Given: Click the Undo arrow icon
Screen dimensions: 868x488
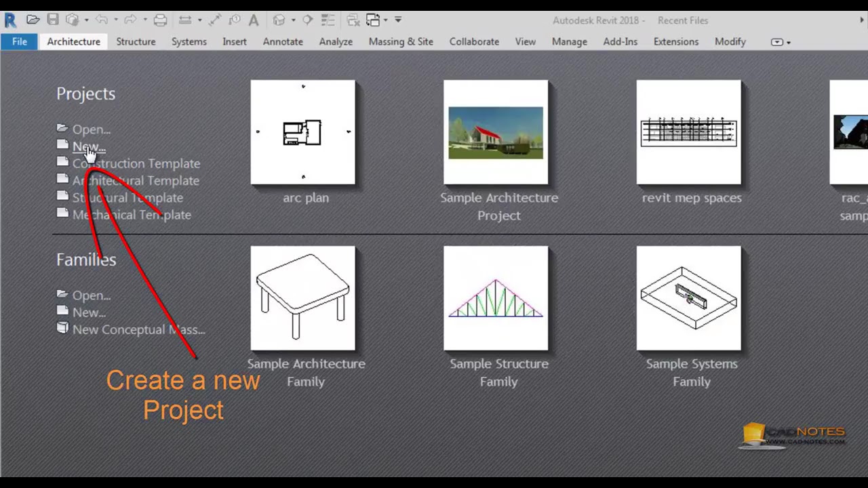Looking at the screenshot, I should (x=102, y=20).
